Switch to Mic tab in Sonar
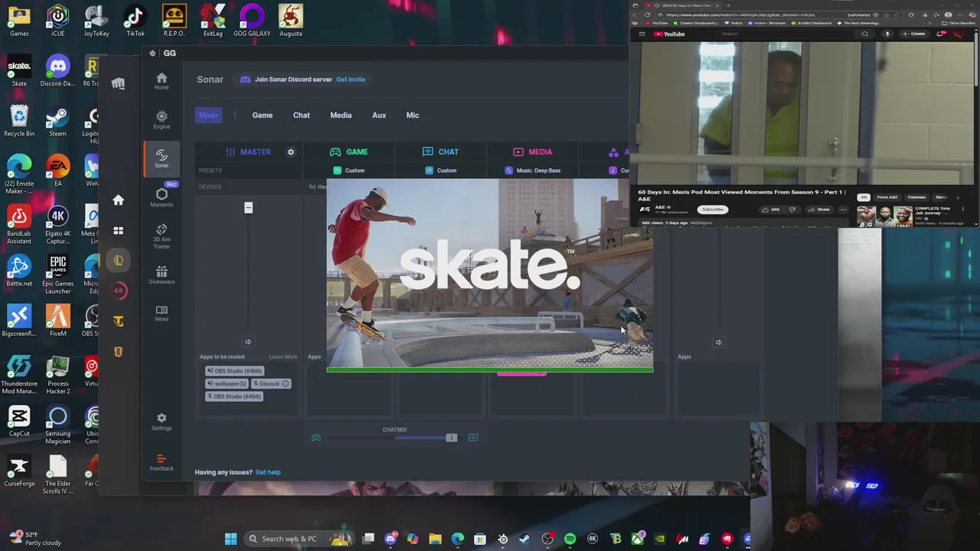This screenshot has height=551, width=980. (x=413, y=116)
